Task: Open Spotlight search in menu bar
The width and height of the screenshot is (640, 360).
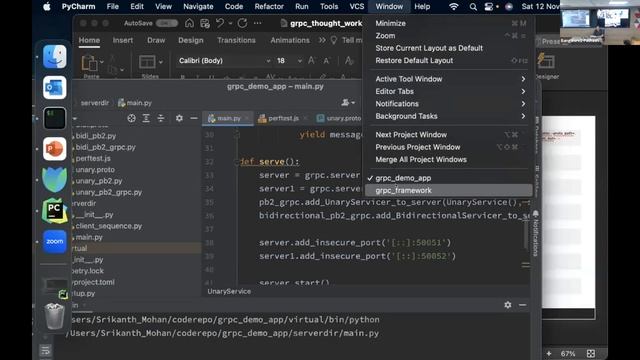Action: [x=473, y=7]
